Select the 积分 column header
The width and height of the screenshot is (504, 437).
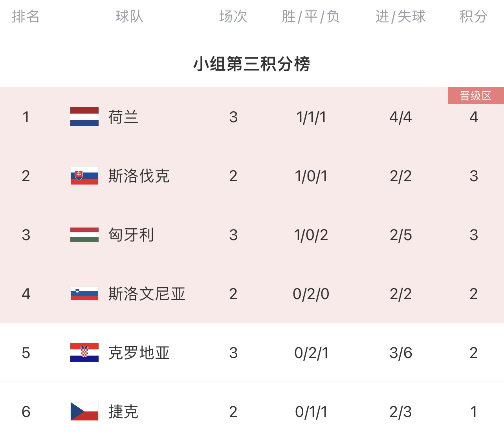point(473,17)
